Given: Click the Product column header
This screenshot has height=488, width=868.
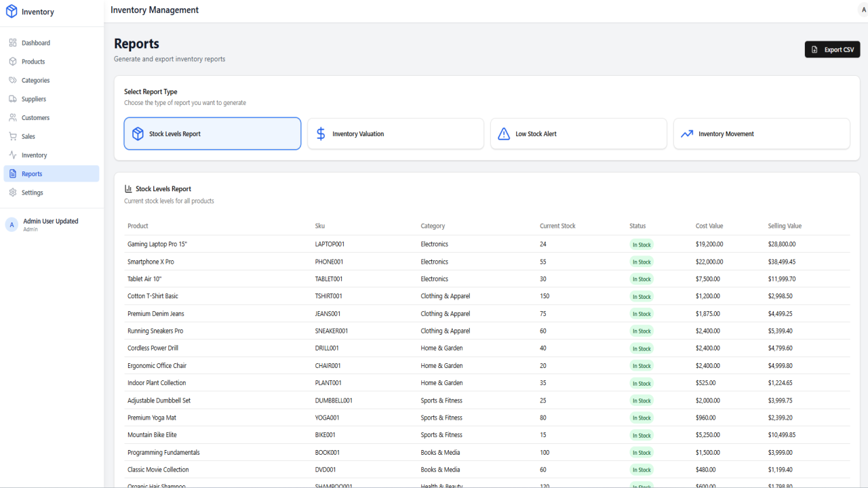Looking at the screenshot, I should pos(138,226).
